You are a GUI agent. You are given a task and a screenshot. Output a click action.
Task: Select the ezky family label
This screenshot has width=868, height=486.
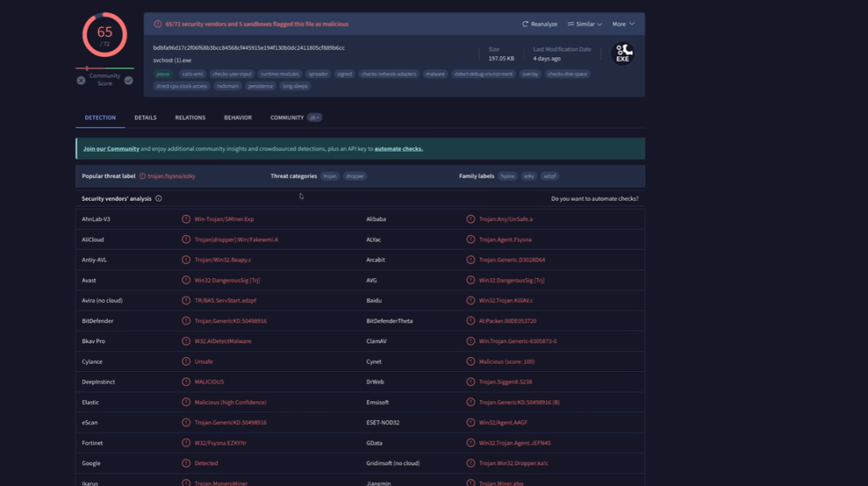coord(529,176)
